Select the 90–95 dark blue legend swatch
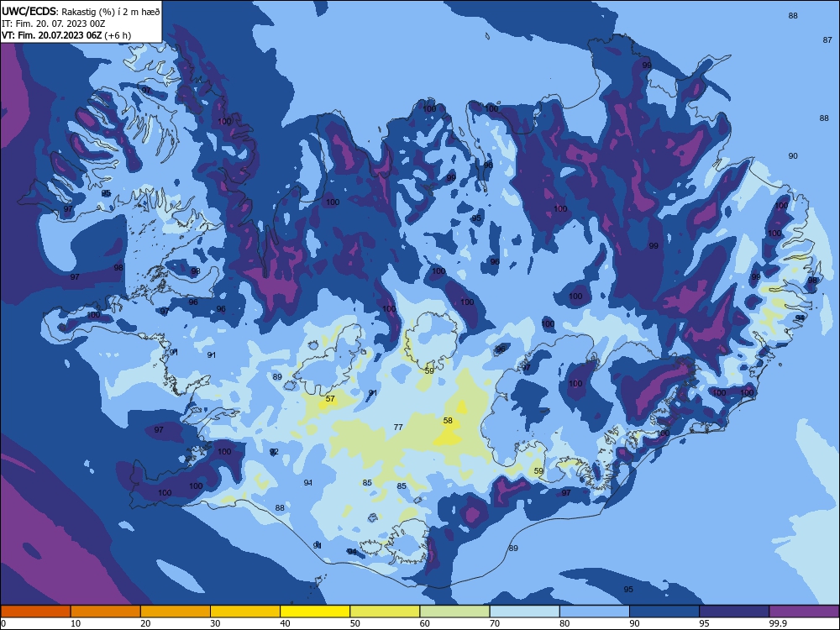Image resolution: width=840 pixels, height=630 pixels. pos(664,612)
